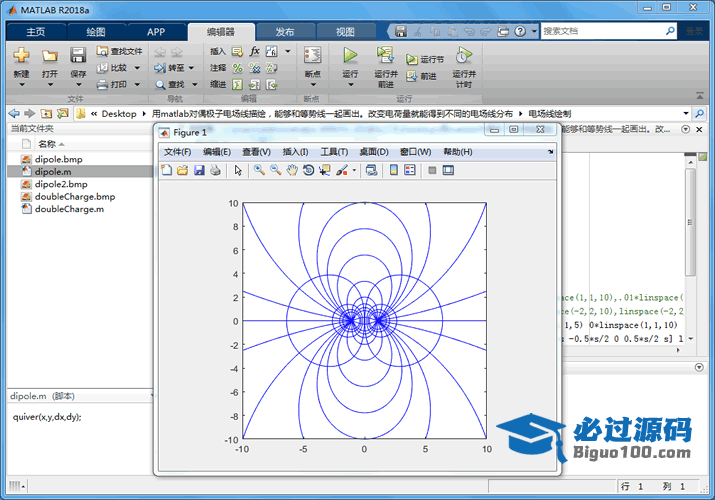Toggle the brush data tool in Figure 1

coord(342,170)
